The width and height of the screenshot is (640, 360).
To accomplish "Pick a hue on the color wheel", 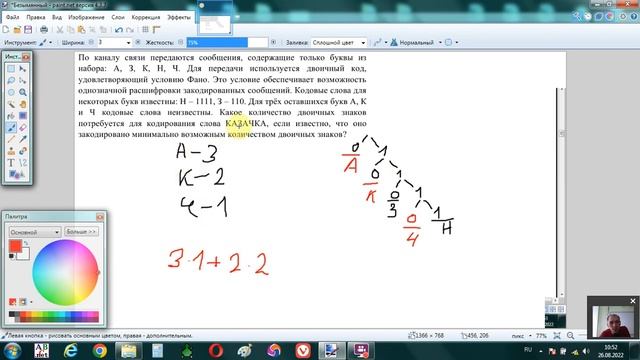I will 65,272.
